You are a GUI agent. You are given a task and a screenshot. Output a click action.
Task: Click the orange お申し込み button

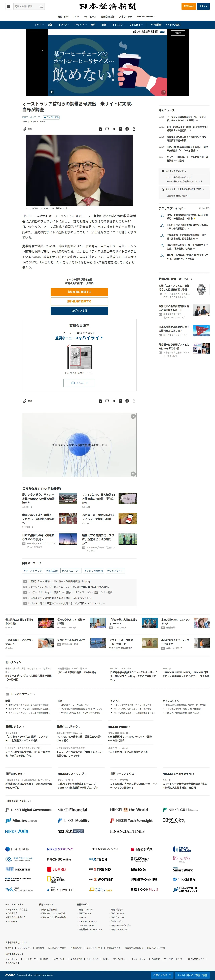tap(189, 6)
